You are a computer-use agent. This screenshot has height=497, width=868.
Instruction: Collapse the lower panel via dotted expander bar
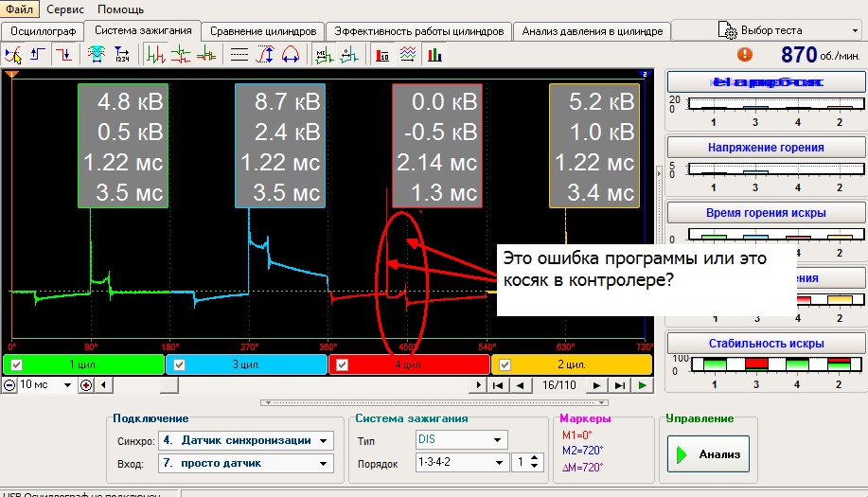point(434,403)
